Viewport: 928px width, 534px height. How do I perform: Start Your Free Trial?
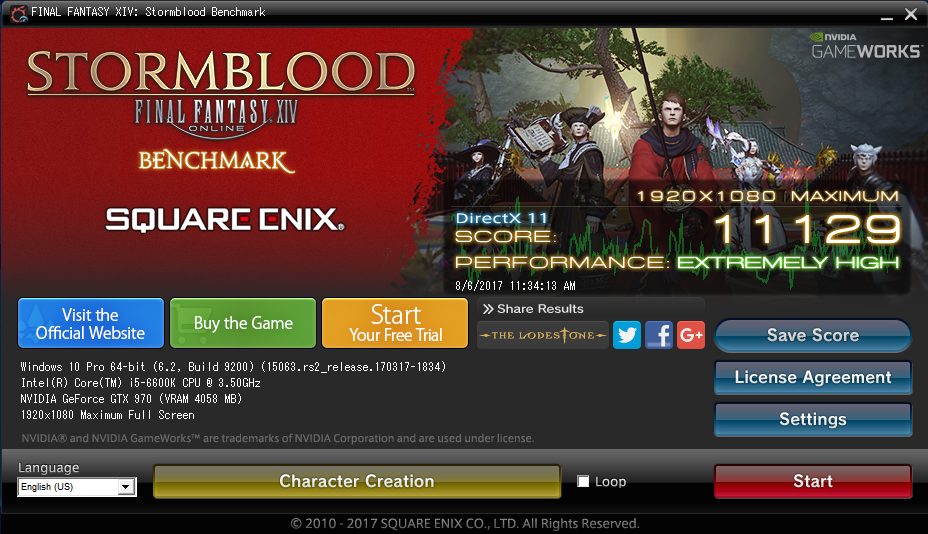(395, 323)
